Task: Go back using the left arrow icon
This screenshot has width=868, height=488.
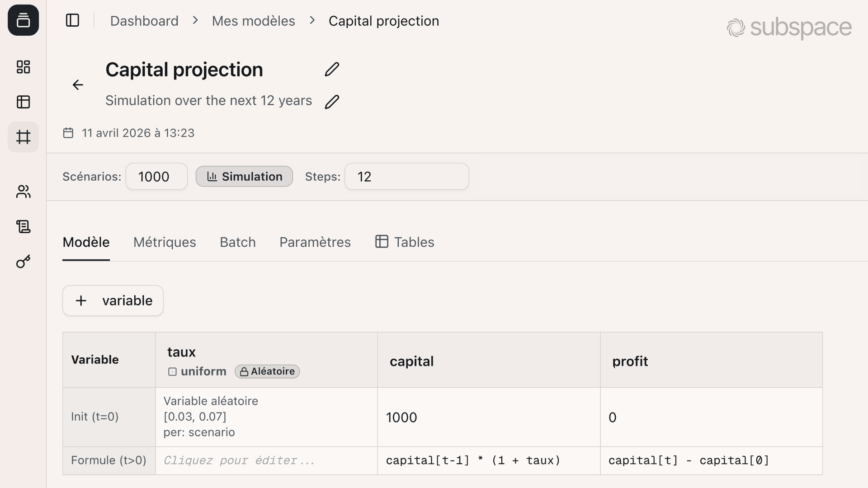Action: 78,85
